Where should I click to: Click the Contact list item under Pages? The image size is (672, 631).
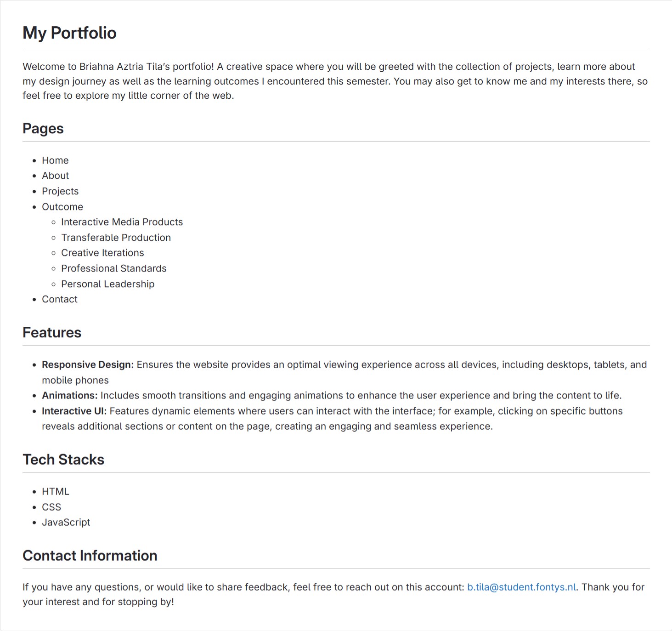(x=60, y=299)
